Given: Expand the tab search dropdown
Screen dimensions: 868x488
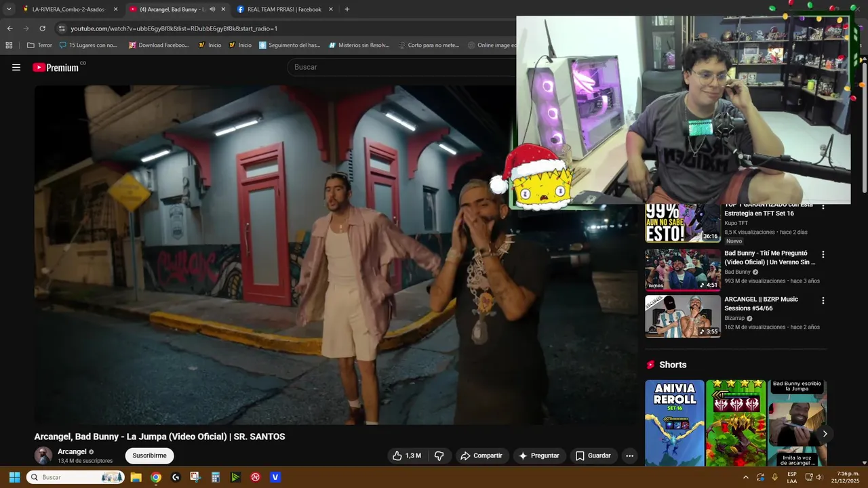Looking at the screenshot, I should point(9,9).
